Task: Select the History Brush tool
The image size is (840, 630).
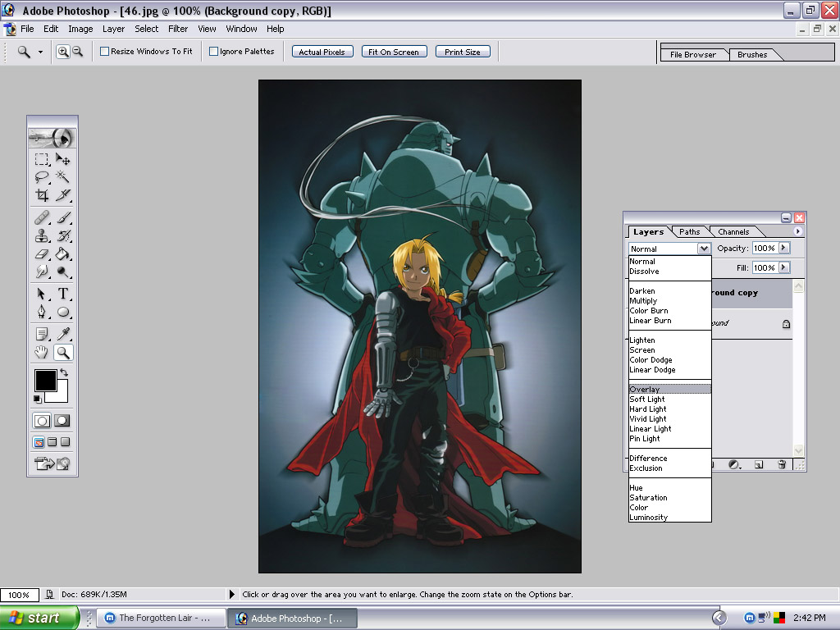Action: [62, 235]
